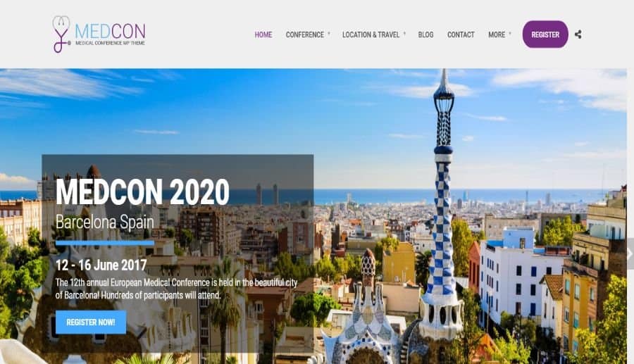Viewport: 634px width, 364px height.
Task: Expand the Location & Travel dropdown arrow
Action: point(404,34)
